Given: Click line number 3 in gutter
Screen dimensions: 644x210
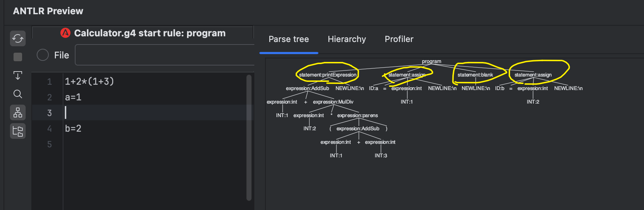Looking at the screenshot, I should [50, 113].
